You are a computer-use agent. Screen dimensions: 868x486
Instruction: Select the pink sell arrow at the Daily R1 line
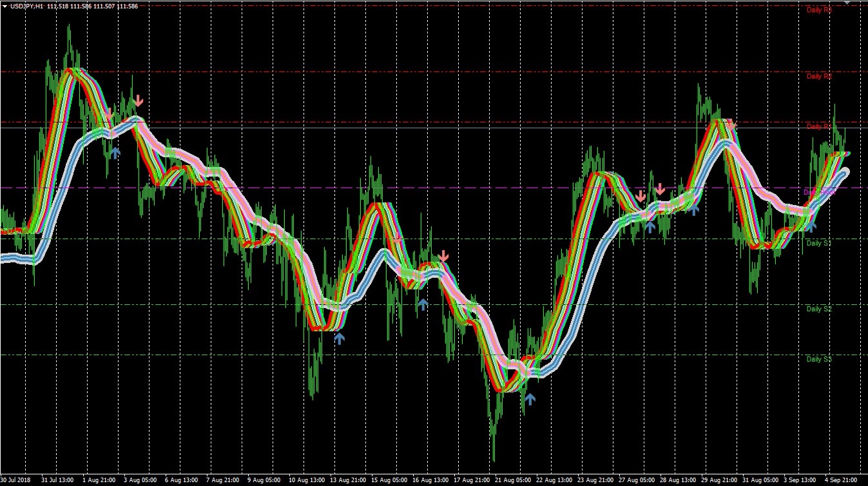coord(731,123)
